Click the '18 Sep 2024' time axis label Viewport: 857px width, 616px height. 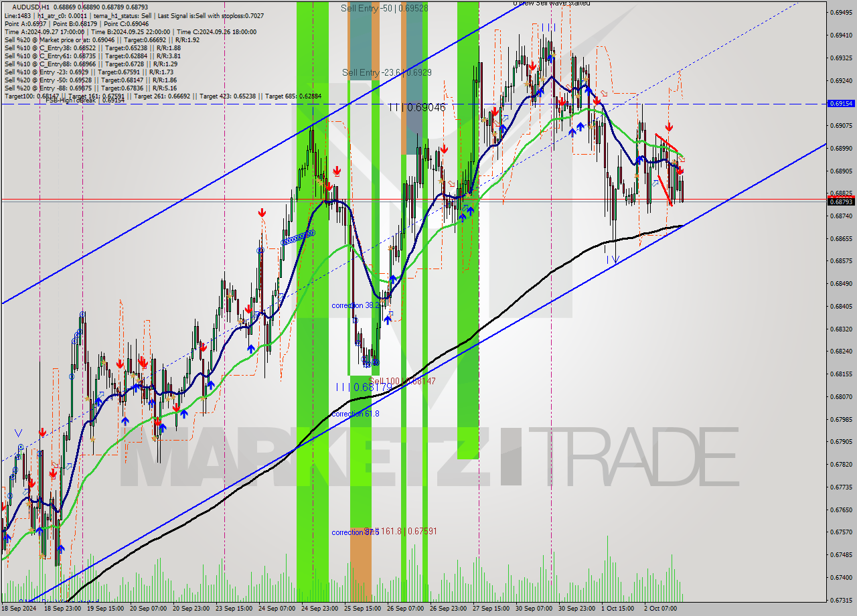tap(19, 609)
